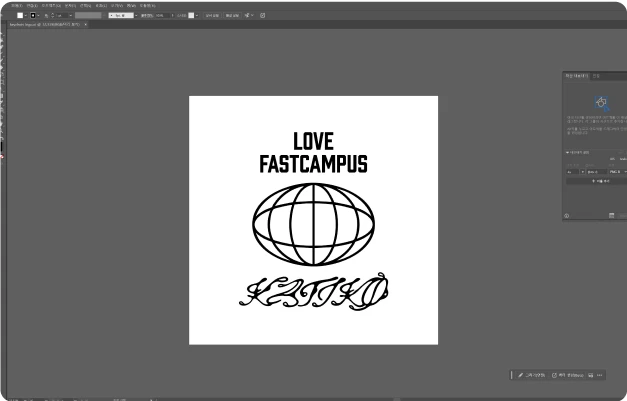Open the stroke weight value dropdown

[x=71, y=16]
